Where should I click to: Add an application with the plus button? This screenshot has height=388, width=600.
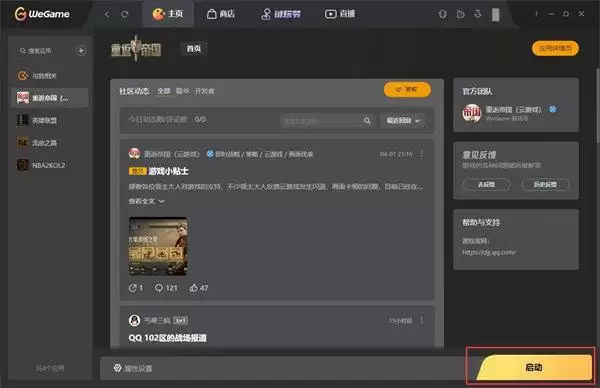tap(81, 51)
